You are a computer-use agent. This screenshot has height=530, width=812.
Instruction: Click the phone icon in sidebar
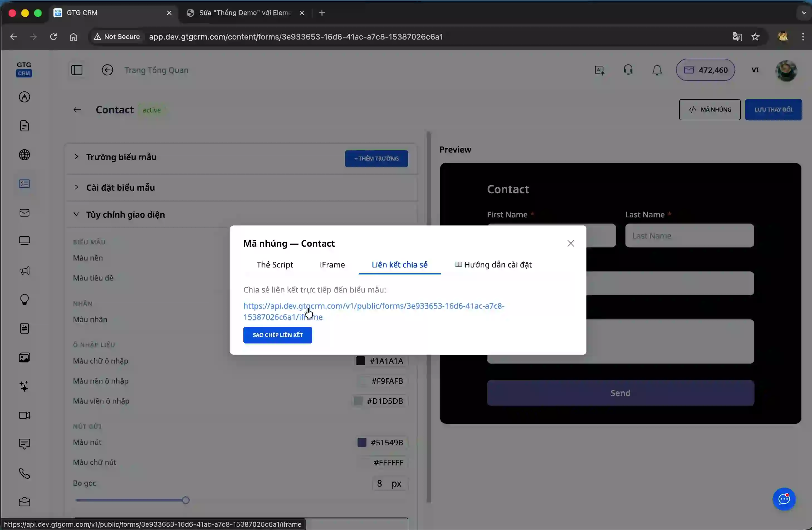(24, 473)
